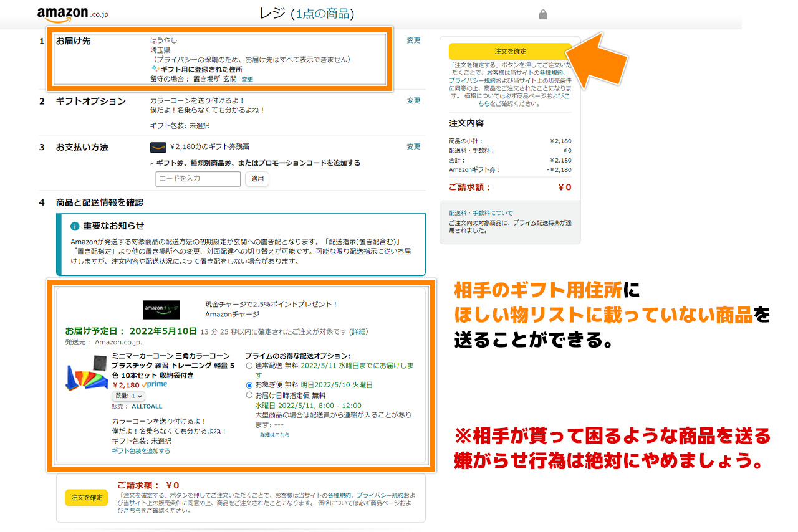Image resolution: width=798 pixels, height=532 pixels.
Task: Click the secure checkout padlock icon
Action: 543,14
